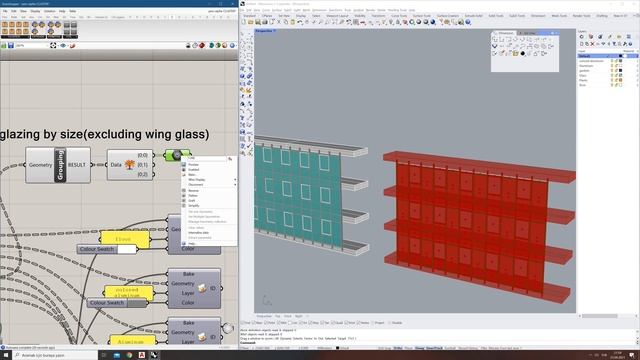Click Rhino's new file icon in standard toolbar
Viewport: 640px width, 360px height.
(244, 22)
